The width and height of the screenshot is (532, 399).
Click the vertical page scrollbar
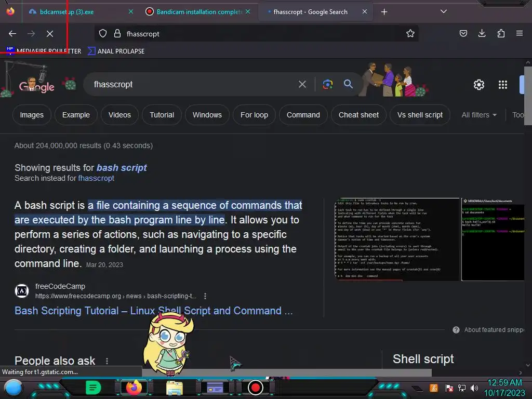528,96
